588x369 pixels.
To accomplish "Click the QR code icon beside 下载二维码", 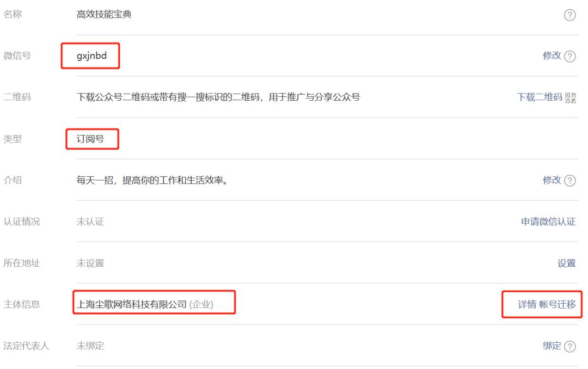I will [x=571, y=97].
